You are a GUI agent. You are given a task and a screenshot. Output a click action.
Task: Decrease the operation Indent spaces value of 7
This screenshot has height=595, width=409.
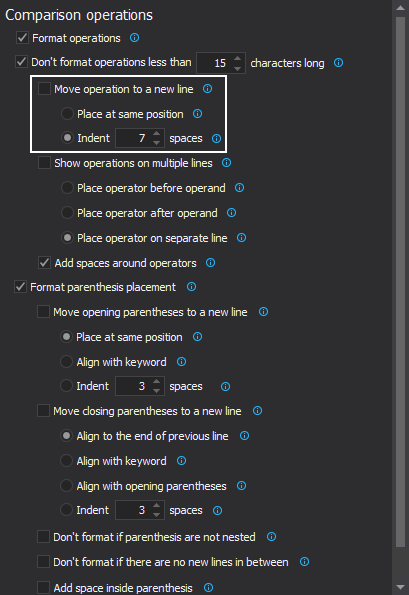pyautogui.click(x=156, y=143)
